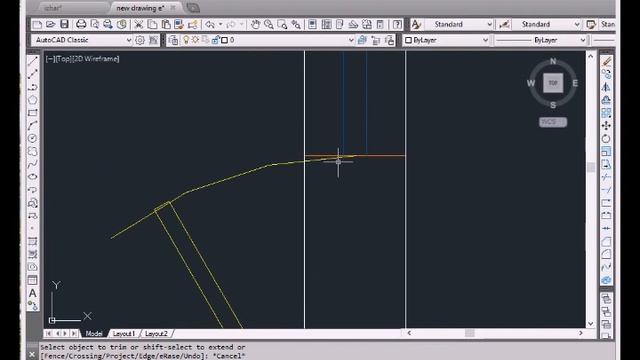Click the Match Properties icon
640x360 pixels.
179,24
